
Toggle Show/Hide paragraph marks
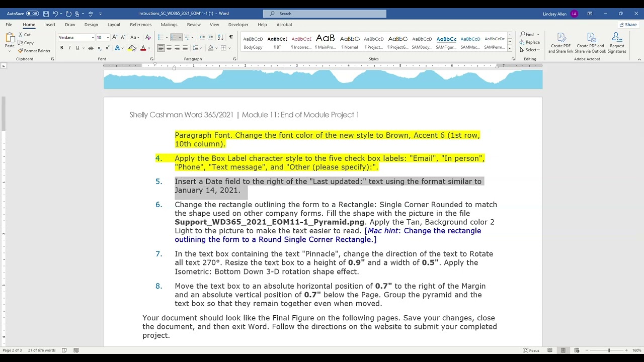[x=231, y=37]
